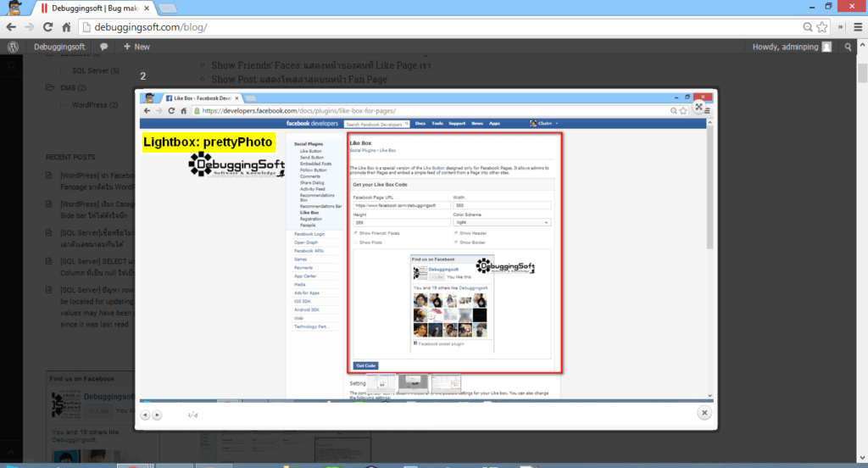Screen dimensions: 868x468
Task: Show next image in prettyPhoto lightbox
Action: pos(157,415)
